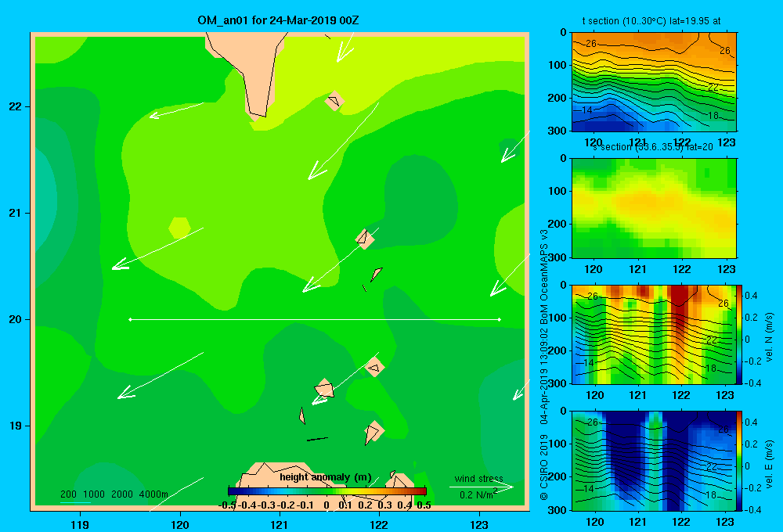This screenshot has width=783, height=532.
Task: Click latitude 20 tick label on main map
Action: 16,319
